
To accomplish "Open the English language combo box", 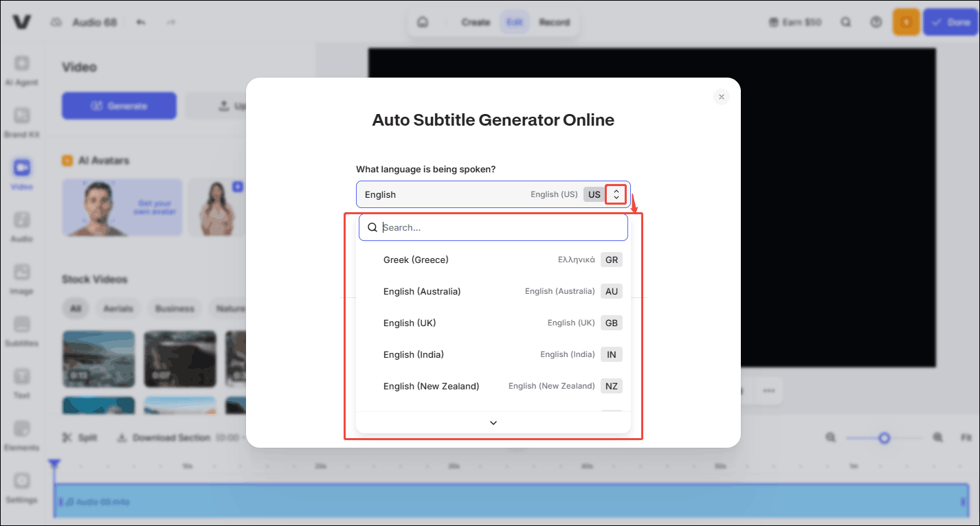I will tap(493, 194).
